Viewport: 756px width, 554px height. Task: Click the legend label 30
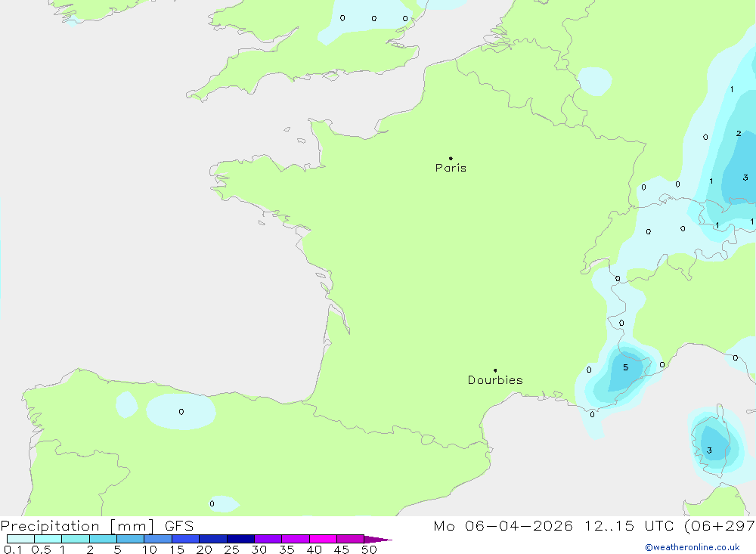click(x=259, y=549)
